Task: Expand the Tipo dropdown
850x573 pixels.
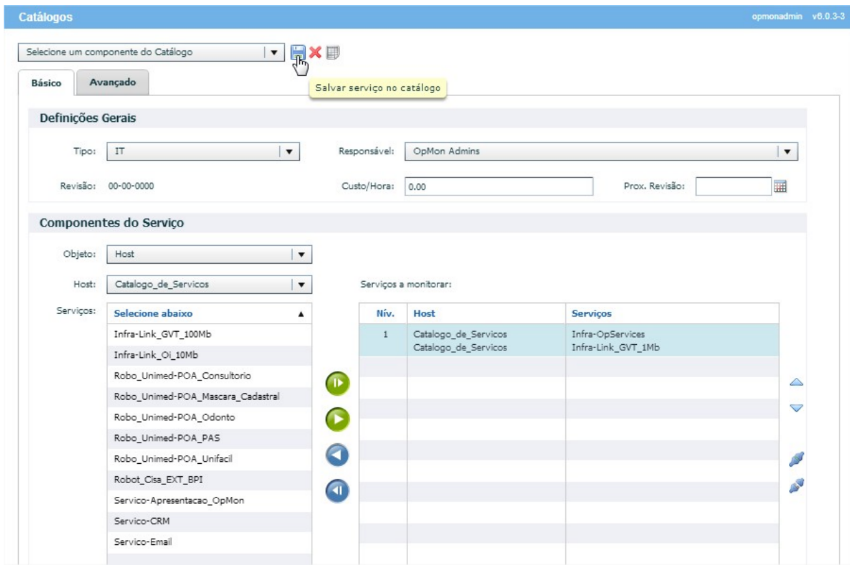Action: click(x=289, y=152)
